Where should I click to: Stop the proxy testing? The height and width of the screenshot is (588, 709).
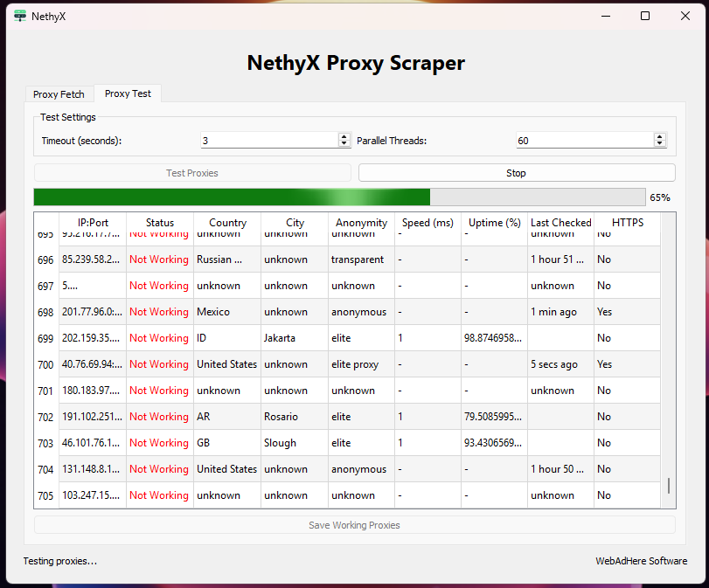tap(517, 173)
